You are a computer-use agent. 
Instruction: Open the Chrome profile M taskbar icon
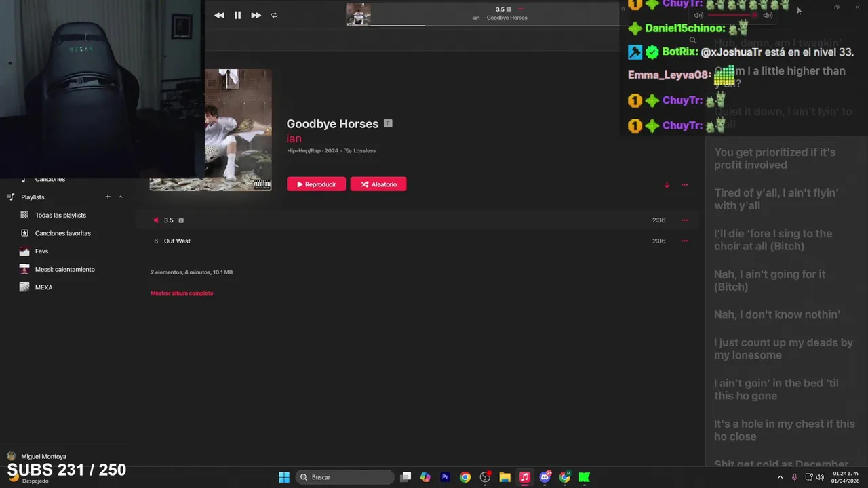[x=564, y=477]
